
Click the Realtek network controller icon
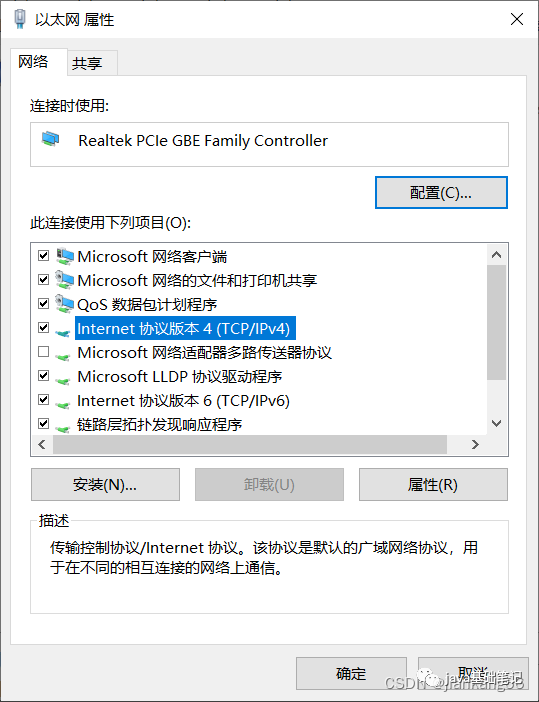click(50, 139)
